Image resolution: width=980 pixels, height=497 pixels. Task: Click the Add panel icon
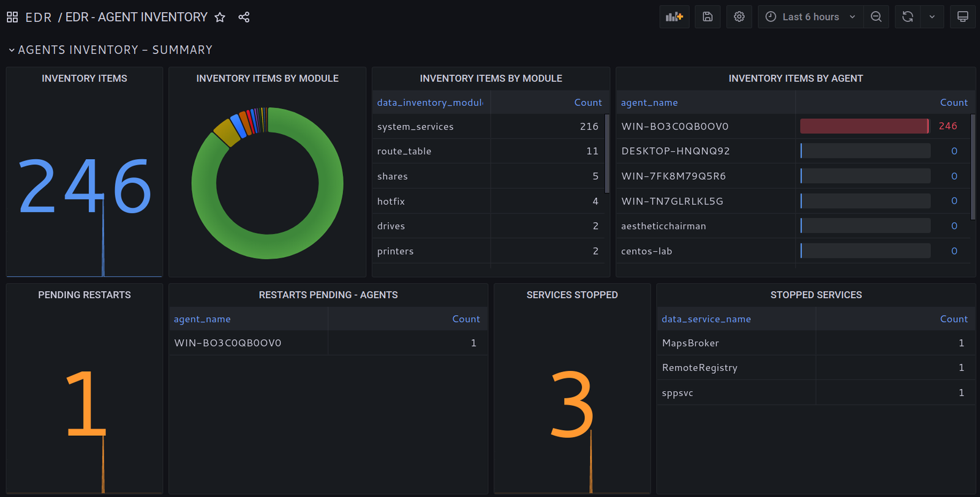[674, 17]
